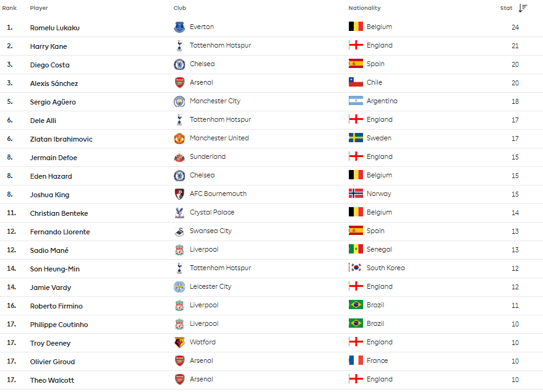Click the South Korea flag icon
The height and width of the screenshot is (392, 543).
356,268
